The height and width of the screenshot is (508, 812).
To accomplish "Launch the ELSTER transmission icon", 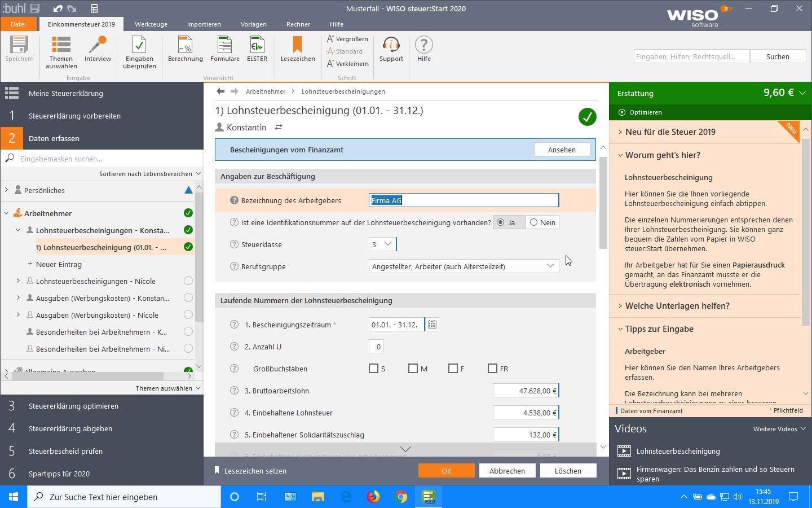I will coord(257,49).
